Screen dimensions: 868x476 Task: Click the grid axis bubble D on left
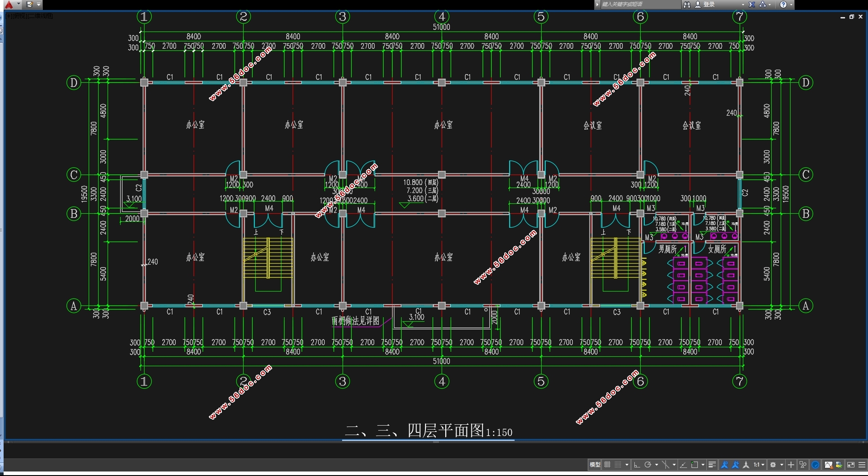tap(74, 83)
